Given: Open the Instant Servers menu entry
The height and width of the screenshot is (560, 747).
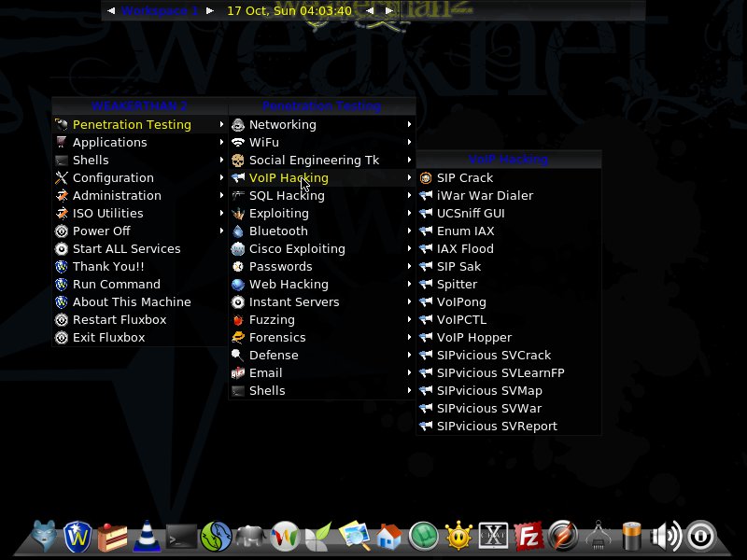Looking at the screenshot, I should point(322,301).
